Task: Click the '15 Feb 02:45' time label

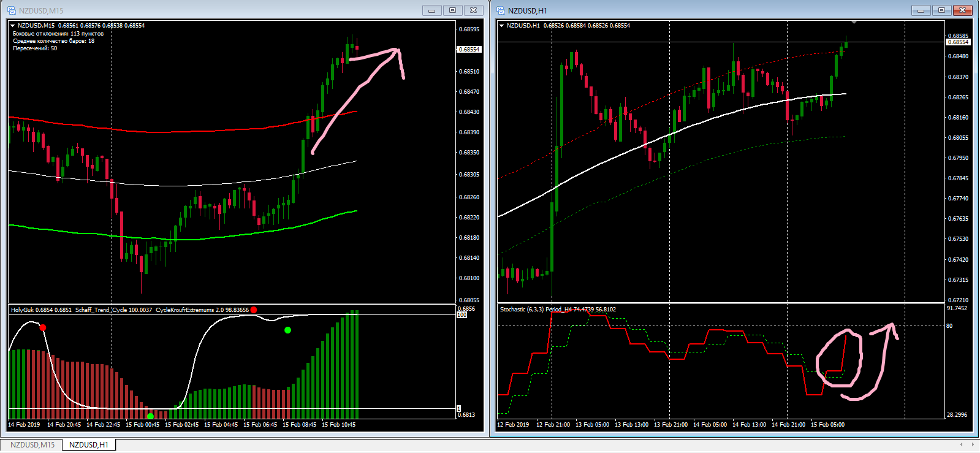Action: (181, 425)
